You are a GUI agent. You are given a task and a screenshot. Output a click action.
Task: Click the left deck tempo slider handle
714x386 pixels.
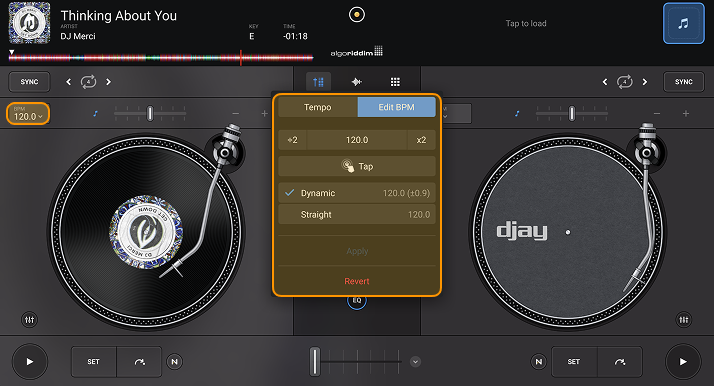pyautogui.click(x=150, y=114)
